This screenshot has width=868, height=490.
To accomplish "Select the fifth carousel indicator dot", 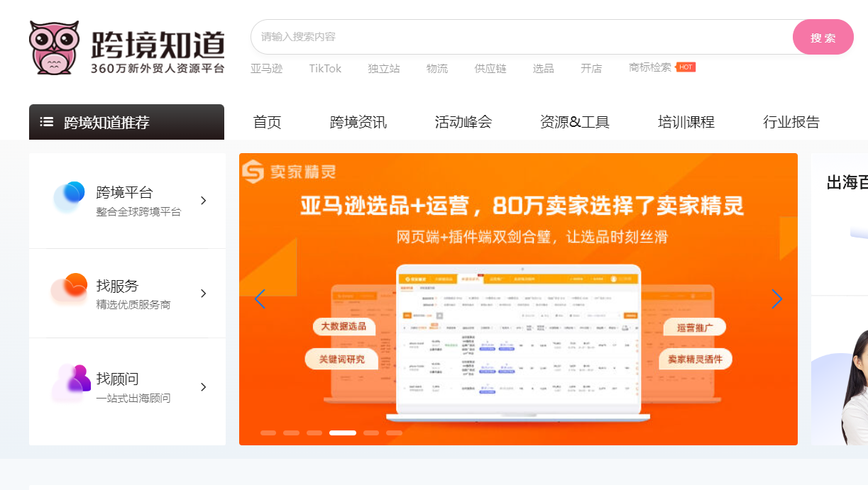I will 371,433.
